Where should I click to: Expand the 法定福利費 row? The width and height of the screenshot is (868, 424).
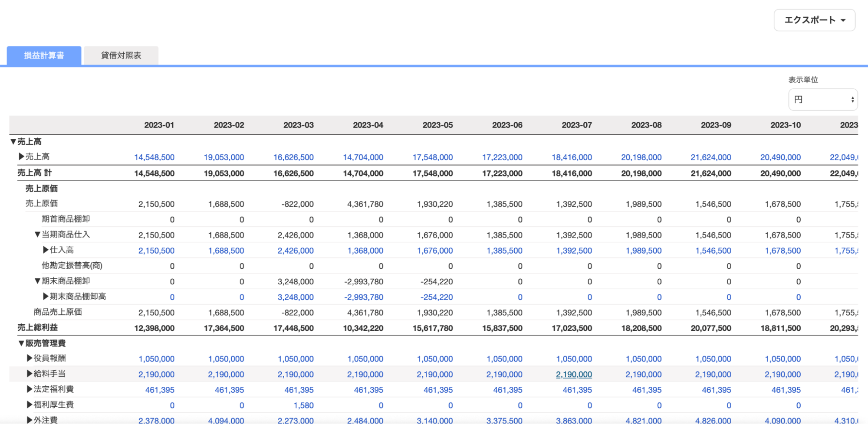(30, 389)
